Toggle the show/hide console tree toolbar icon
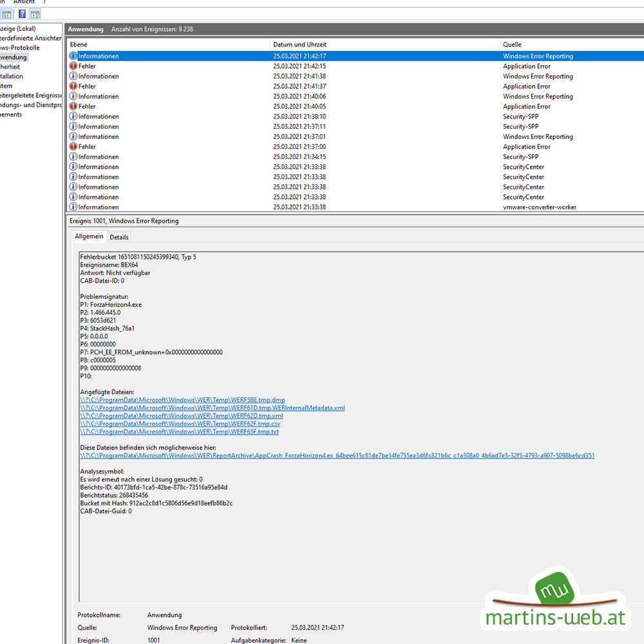This screenshot has width=644, height=644. 6,14
